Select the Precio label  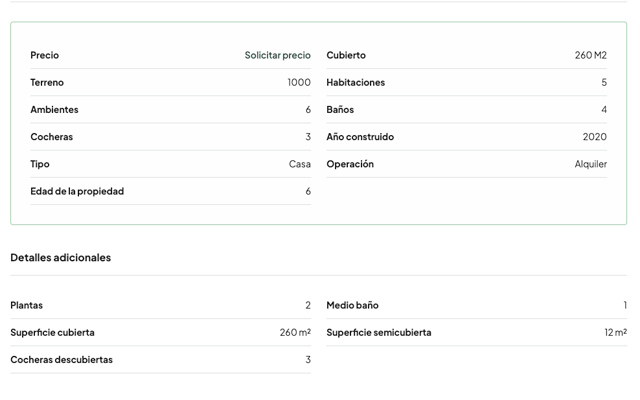tap(44, 55)
